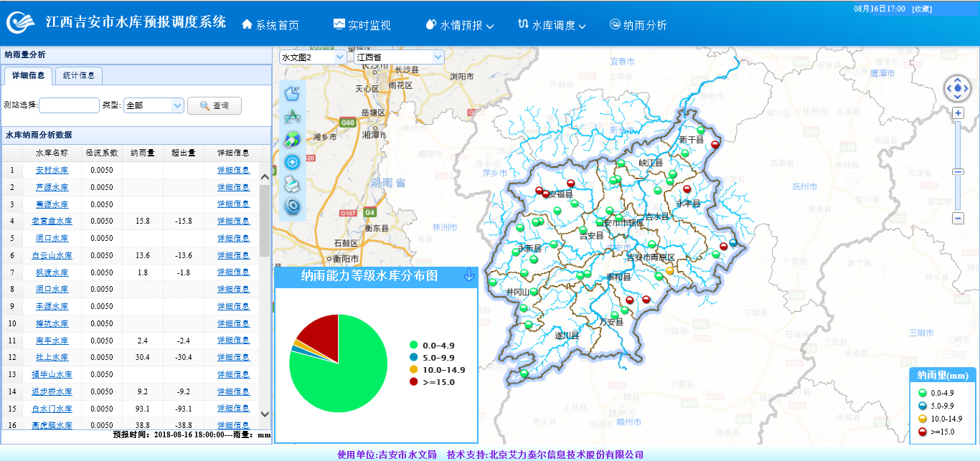
Task: Click the map zoom slider handle
Action: (x=958, y=172)
